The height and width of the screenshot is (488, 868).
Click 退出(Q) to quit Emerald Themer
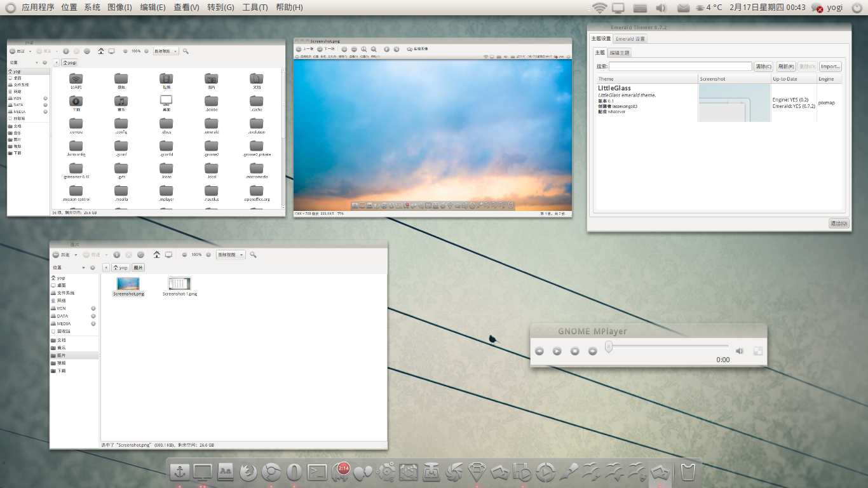pos(839,223)
